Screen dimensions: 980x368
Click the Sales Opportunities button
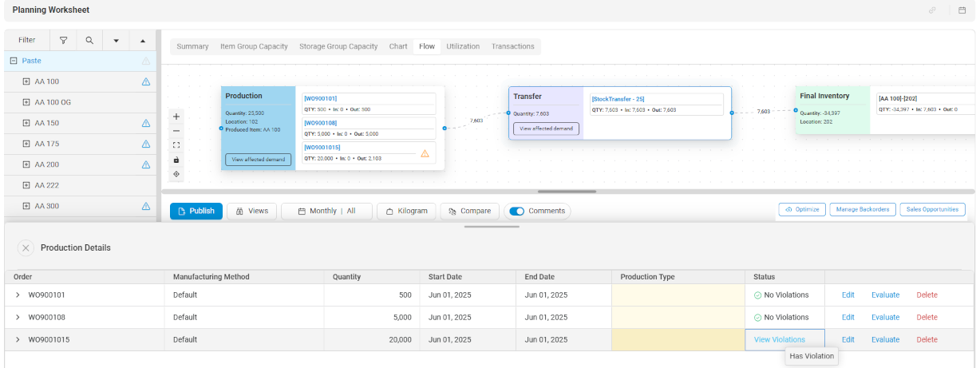[x=933, y=209]
